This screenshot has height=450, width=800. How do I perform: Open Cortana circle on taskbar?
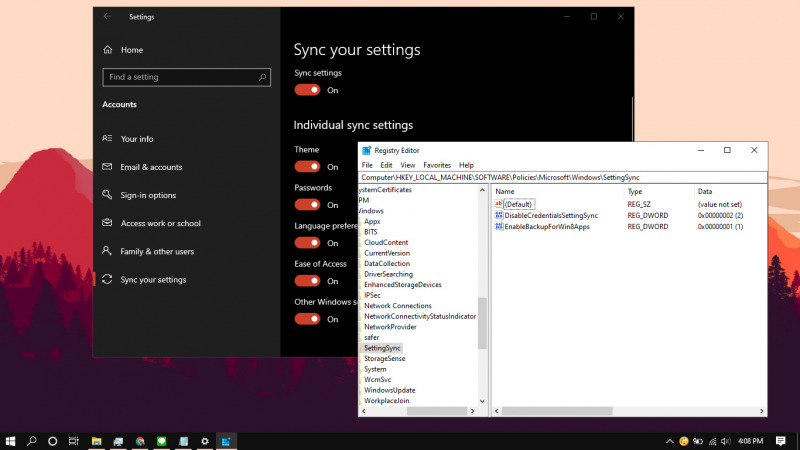[x=53, y=441]
